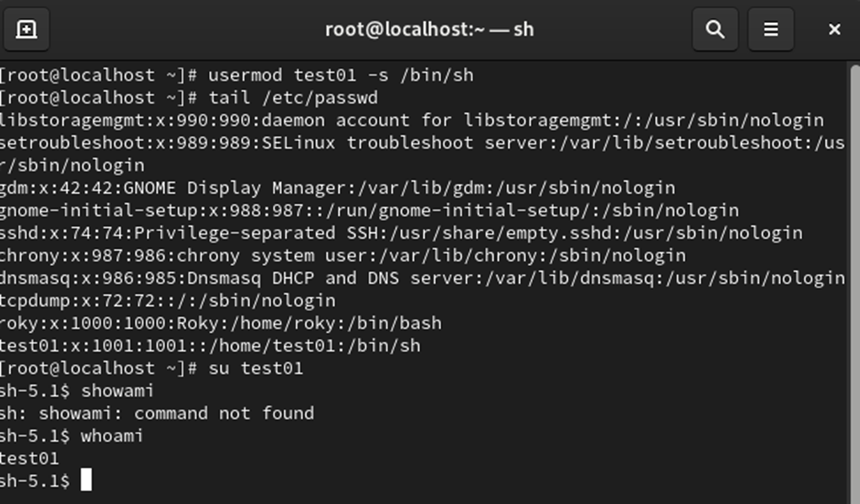Open the hamburger main menu
The width and height of the screenshot is (860, 504).
tap(771, 30)
